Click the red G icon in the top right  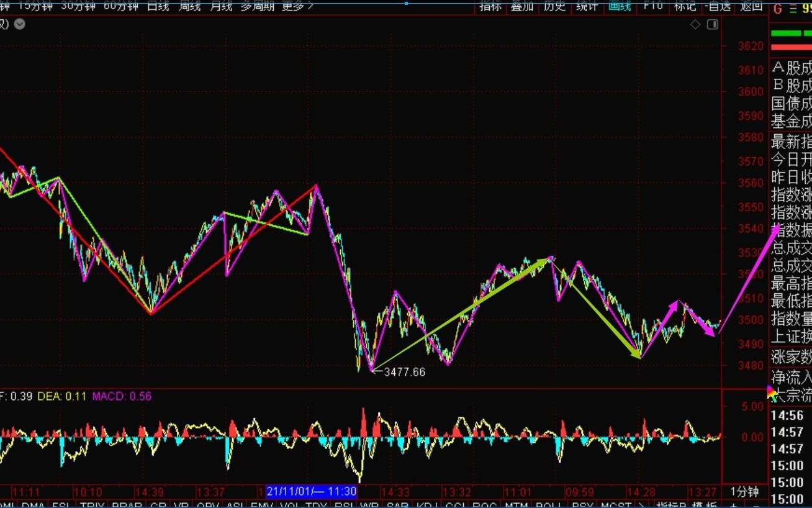[777, 9]
